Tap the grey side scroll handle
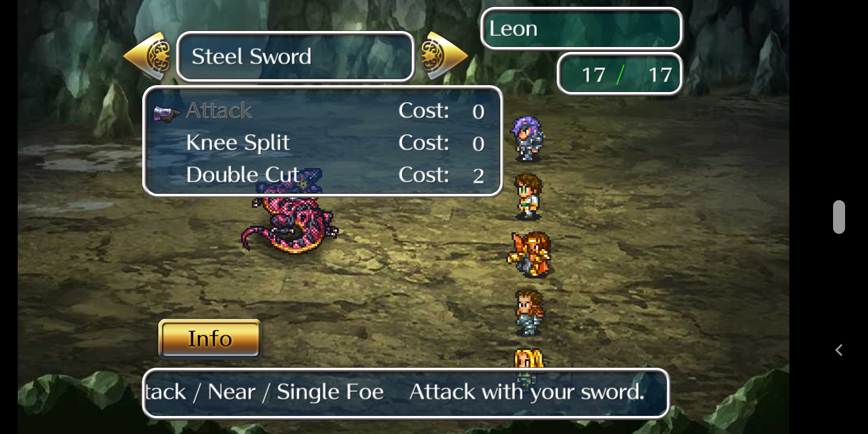 [839, 217]
